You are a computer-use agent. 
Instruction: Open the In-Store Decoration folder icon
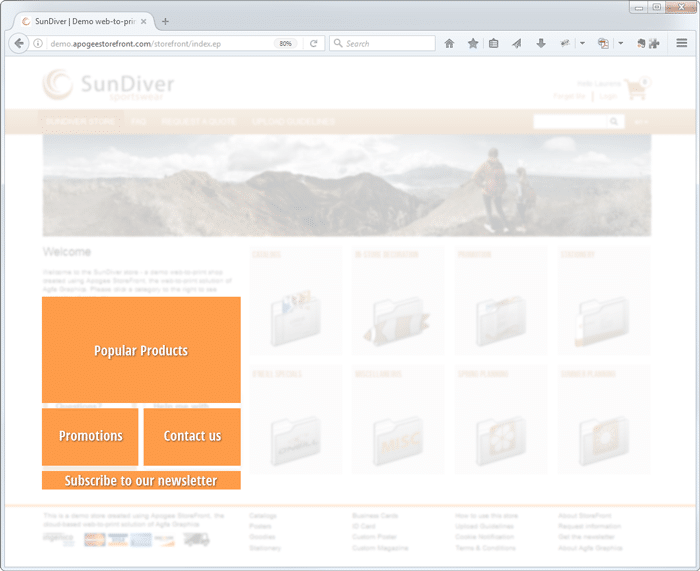397,321
